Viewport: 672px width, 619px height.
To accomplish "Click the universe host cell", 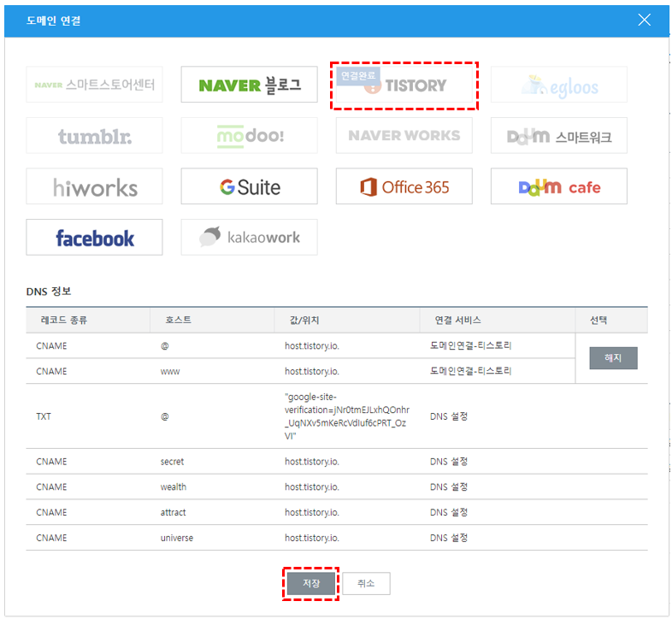I will click(x=177, y=538).
